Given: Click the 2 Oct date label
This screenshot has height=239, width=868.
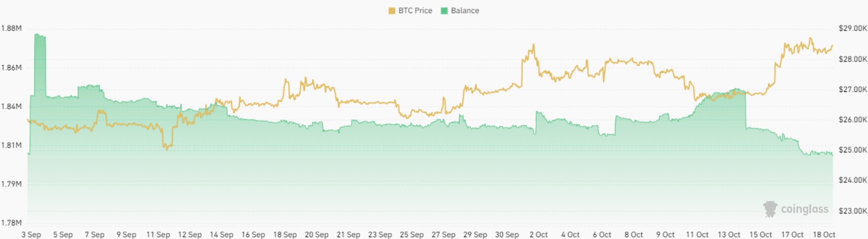Looking at the screenshot, I should pyautogui.click(x=539, y=234).
